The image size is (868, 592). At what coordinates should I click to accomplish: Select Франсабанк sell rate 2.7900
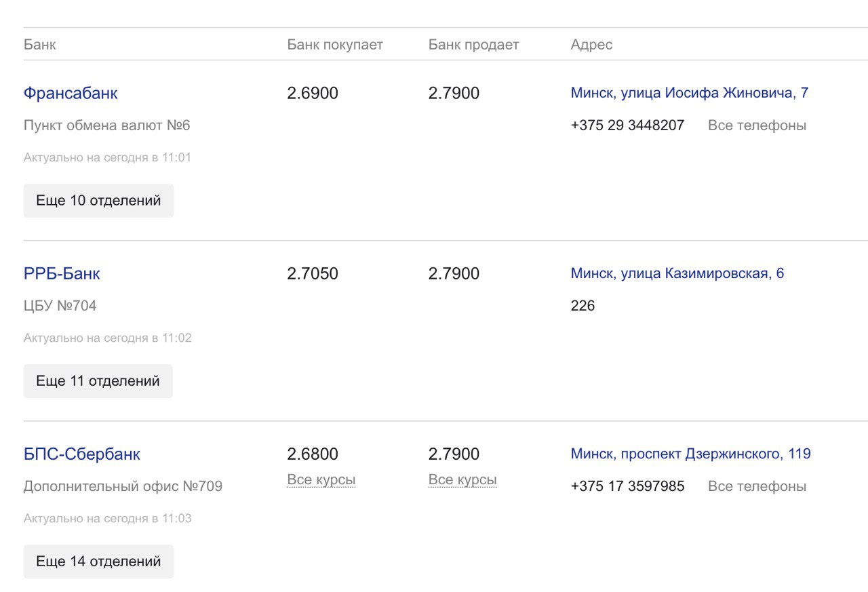[454, 93]
